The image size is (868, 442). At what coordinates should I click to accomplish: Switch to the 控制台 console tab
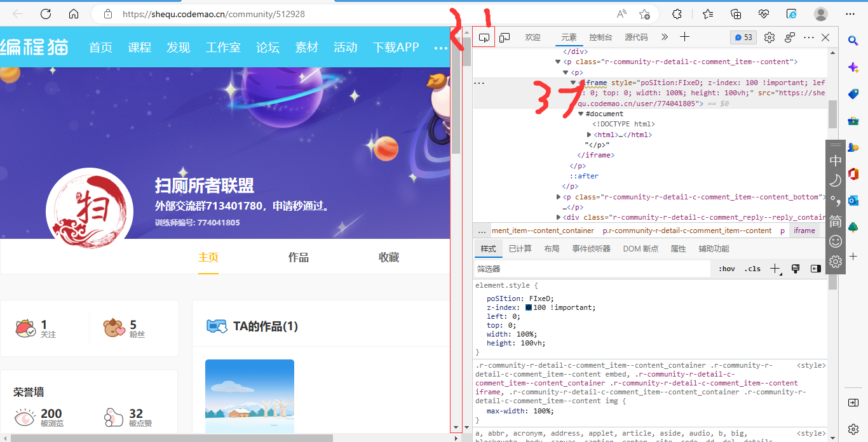[x=600, y=37]
